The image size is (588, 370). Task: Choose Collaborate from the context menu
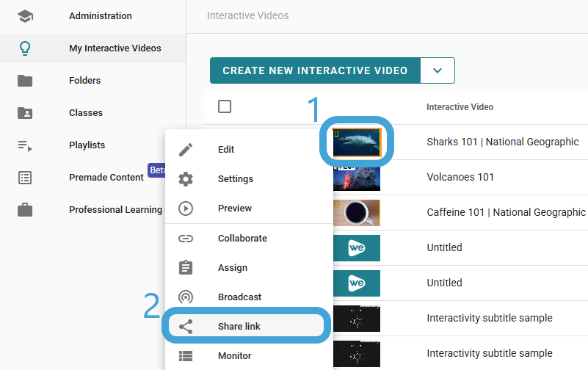[x=249, y=239]
